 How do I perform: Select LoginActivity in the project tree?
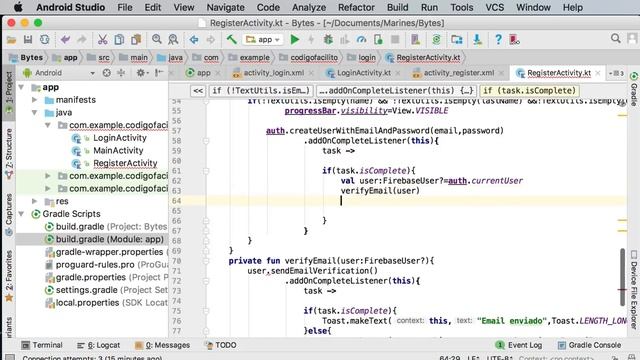click(120, 138)
